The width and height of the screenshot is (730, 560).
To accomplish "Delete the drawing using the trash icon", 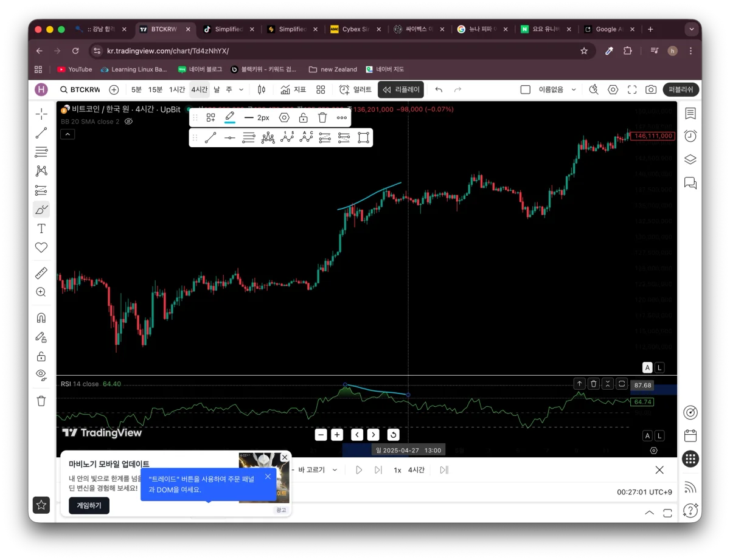I will [x=322, y=117].
